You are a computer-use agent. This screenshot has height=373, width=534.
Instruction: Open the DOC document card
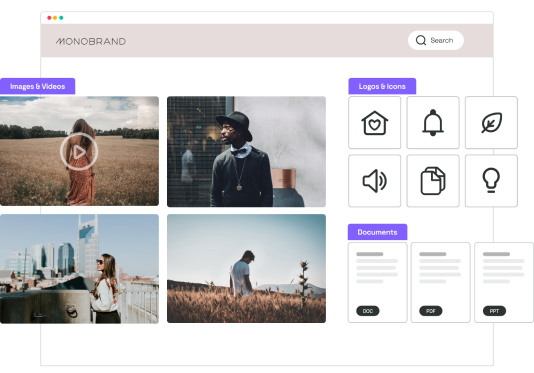click(x=377, y=282)
